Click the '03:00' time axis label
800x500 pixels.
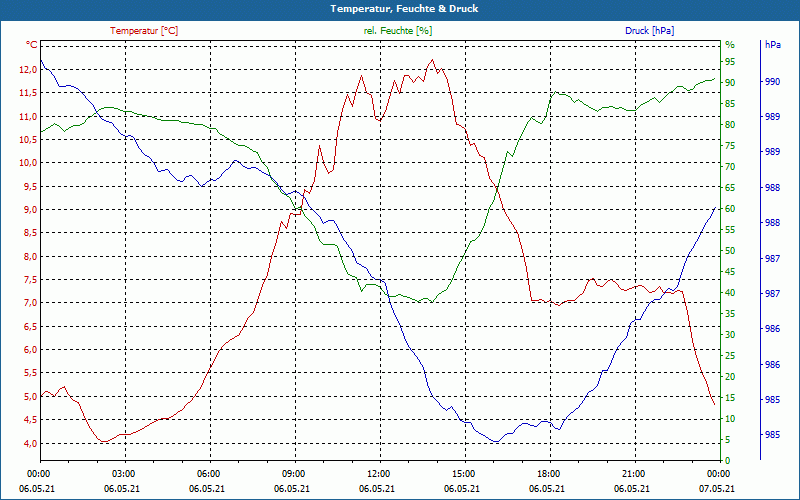point(122,473)
